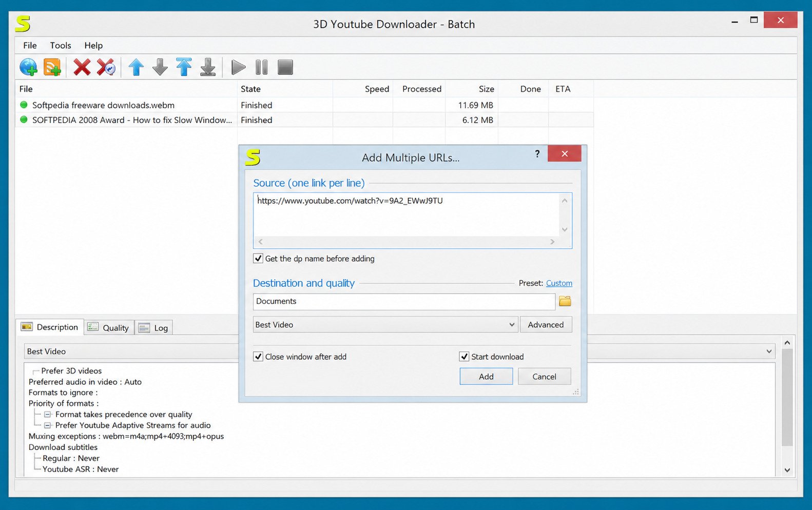812x510 pixels.
Task: Click the Cancel button
Action: point(544,377)
